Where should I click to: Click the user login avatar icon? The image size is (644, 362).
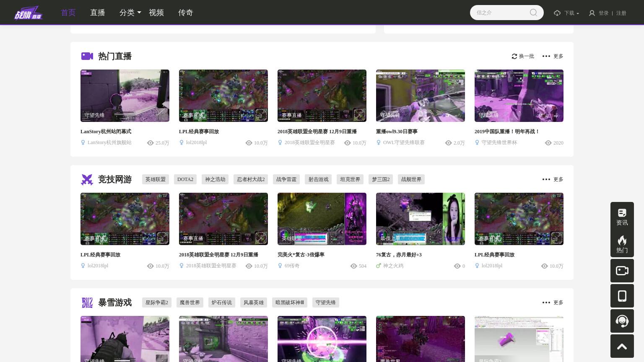point(592,13)
